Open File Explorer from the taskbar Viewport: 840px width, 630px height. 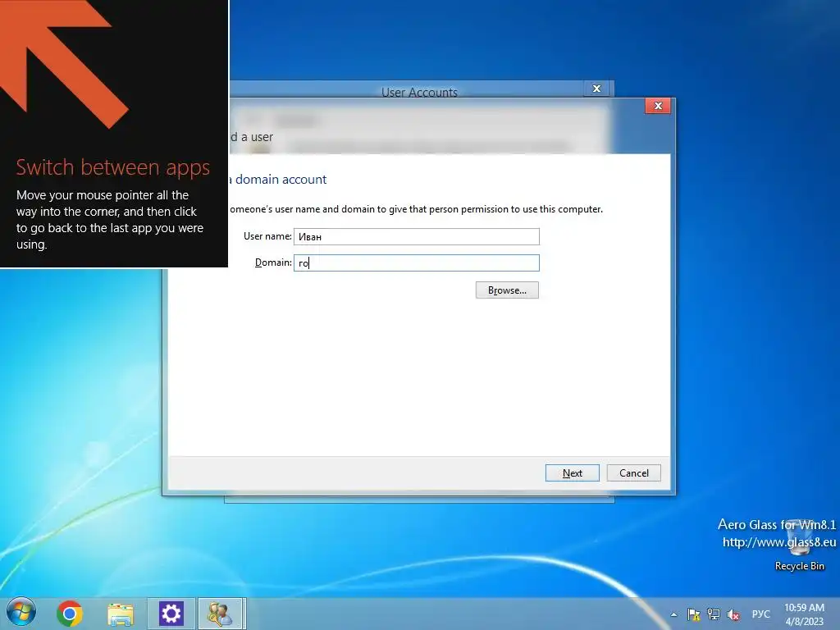[121, 614]
